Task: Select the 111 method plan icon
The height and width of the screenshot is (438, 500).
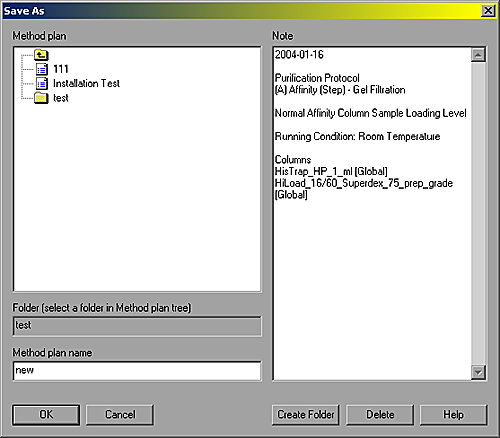Action: point(42,69)
